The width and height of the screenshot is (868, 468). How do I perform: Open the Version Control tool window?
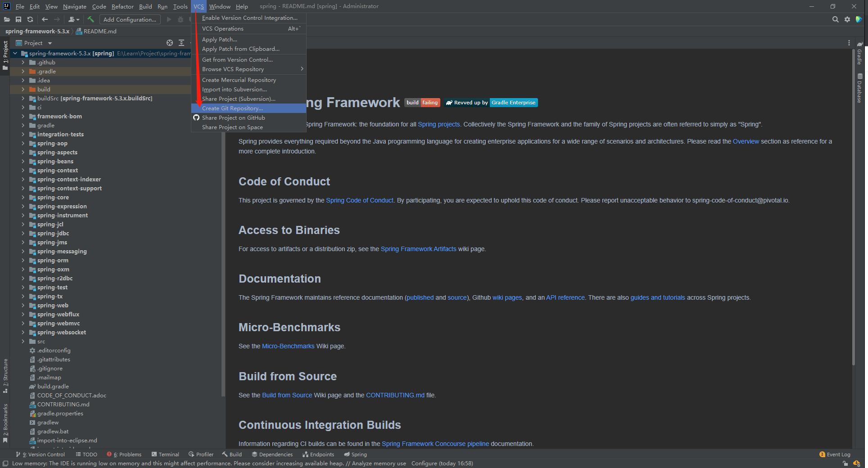tap(41, 454)
